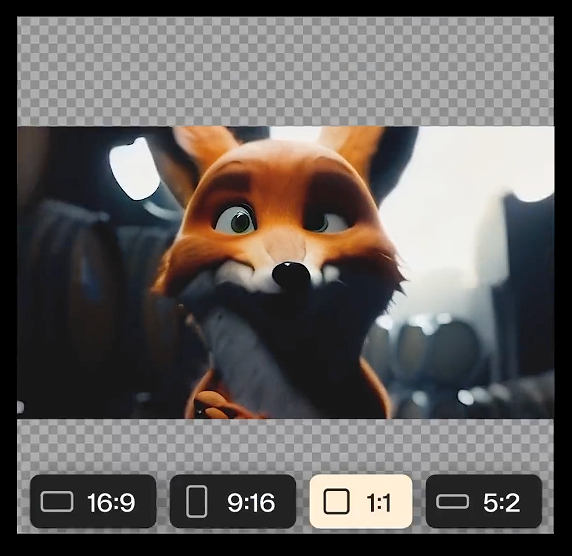Choose the highlighted 1:1 ratio option
The image size is (572, 556).
tap(361, 501)
